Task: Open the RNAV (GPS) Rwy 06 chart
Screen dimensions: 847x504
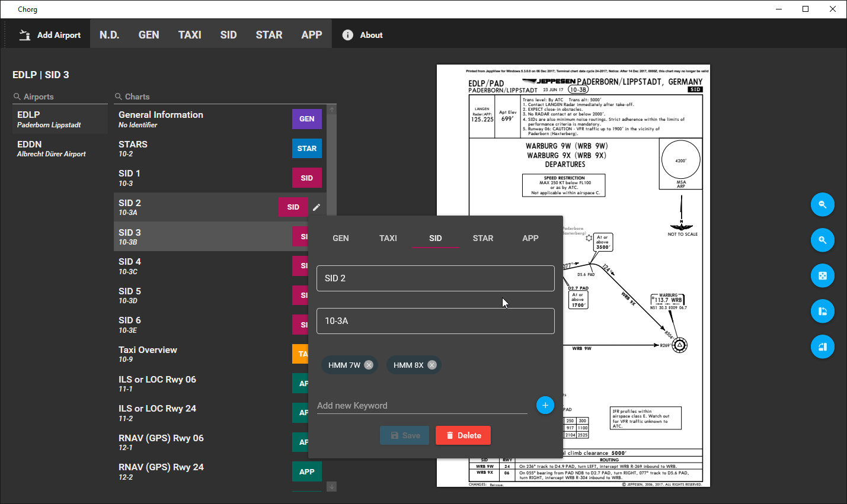Action: (x=211, y=442)
